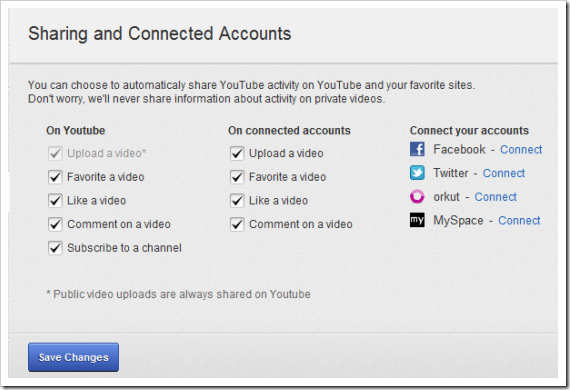Connect your Facebook account
Screen dimensions: 570x390
(x=521, y=149)
